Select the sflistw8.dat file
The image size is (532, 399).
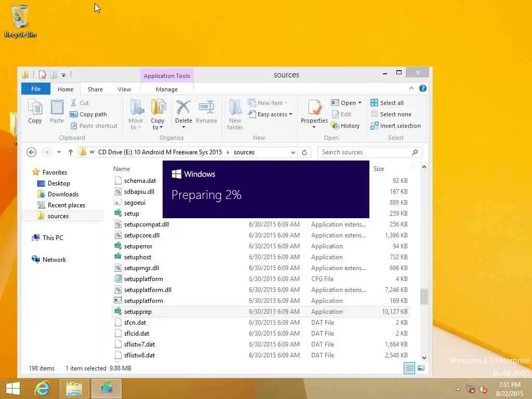click(261, 355)
